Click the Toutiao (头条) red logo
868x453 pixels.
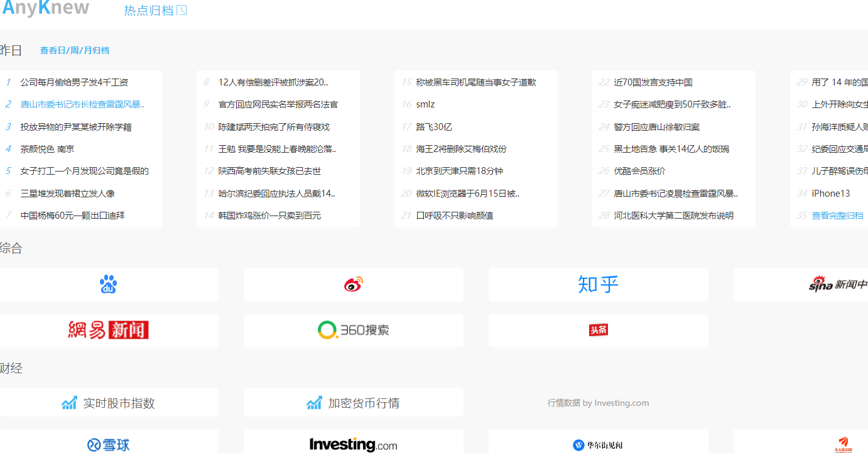[598, 330]
